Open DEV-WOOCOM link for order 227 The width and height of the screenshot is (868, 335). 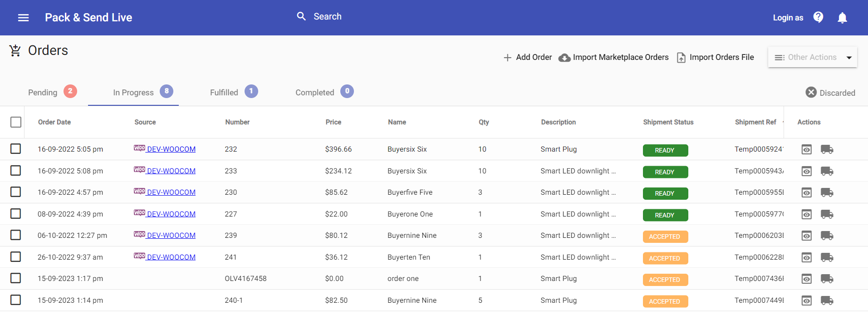(171, 214)
